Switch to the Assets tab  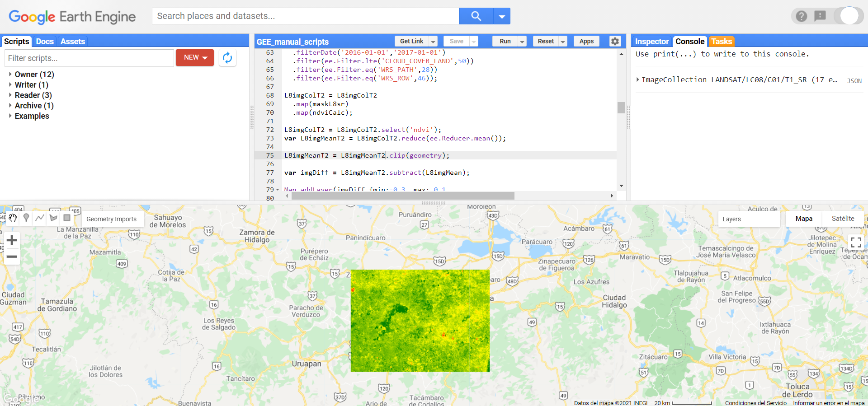(73, 42)
